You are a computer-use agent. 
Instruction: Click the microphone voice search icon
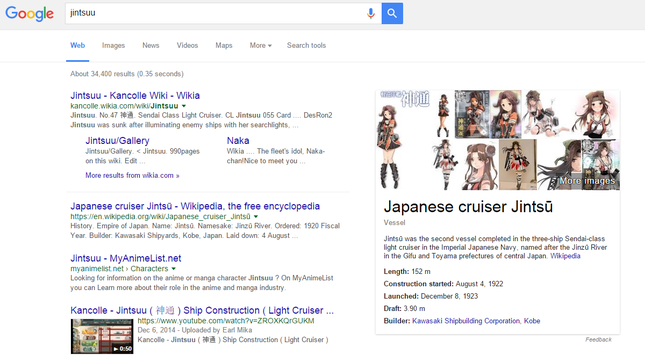tap(371, 14)
